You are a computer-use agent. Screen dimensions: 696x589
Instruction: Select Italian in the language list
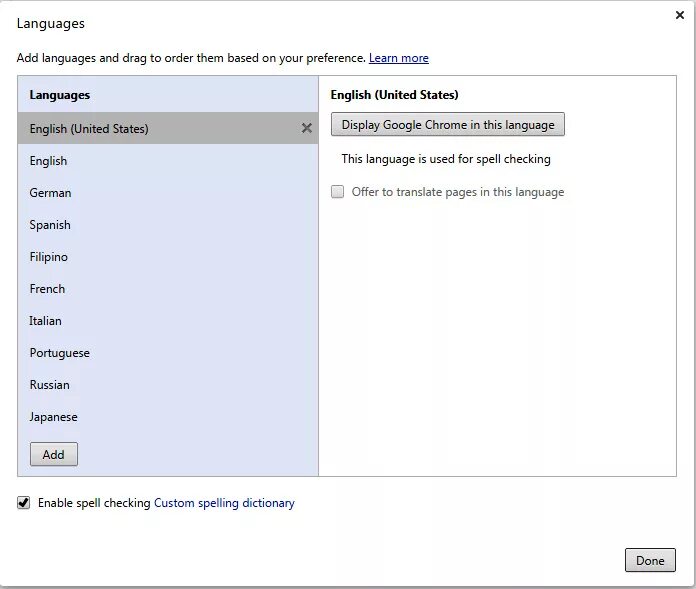point(168,320)
